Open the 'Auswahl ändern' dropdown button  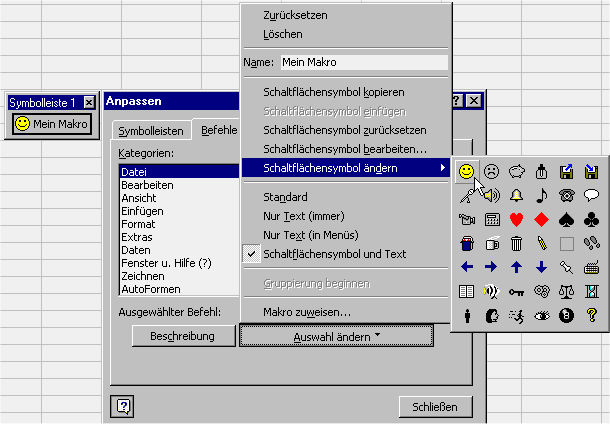tap(335, 336)
